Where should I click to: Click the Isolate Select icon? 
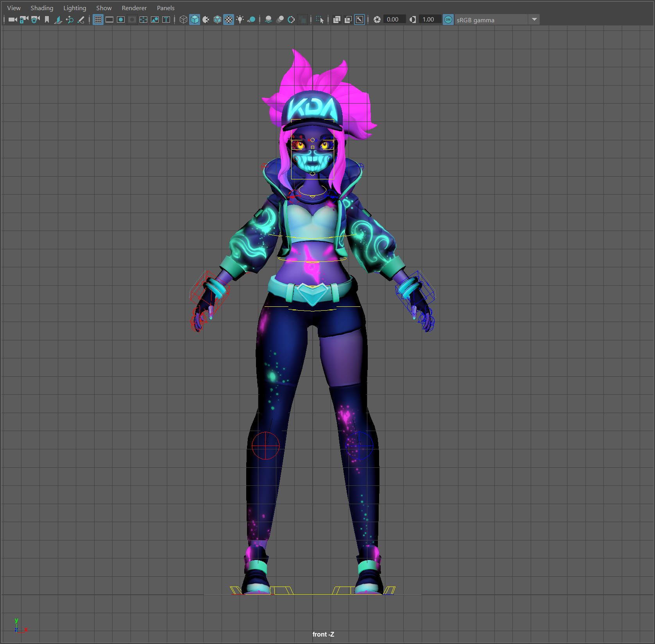point(320,20)
